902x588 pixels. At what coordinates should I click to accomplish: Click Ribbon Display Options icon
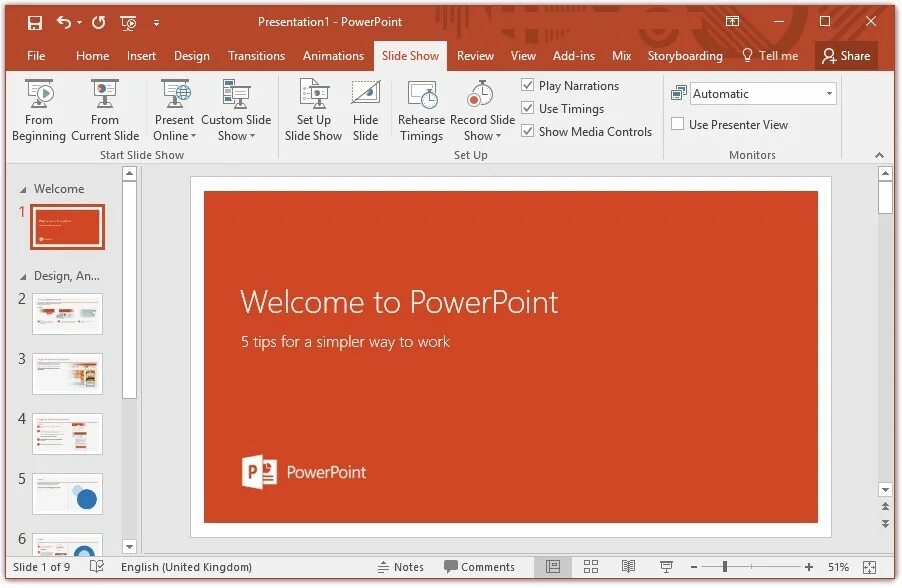[x=732, y=21]
